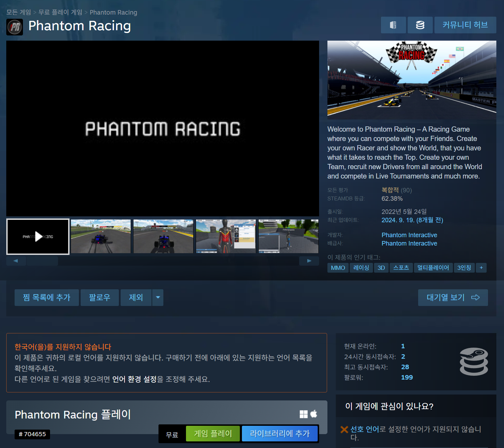This screenshot has height=448, width=504.
Task: Expand the 제외 dropdown arrow
Action: pos(158,298)
